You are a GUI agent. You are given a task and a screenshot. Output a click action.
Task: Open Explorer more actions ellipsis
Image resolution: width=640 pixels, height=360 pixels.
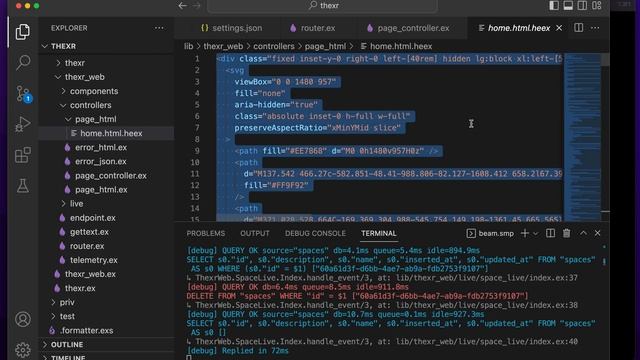coord(159,28)
